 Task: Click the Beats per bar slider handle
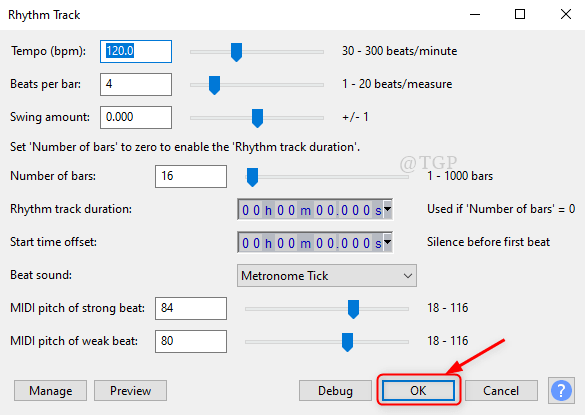click(x=214, y=85)
